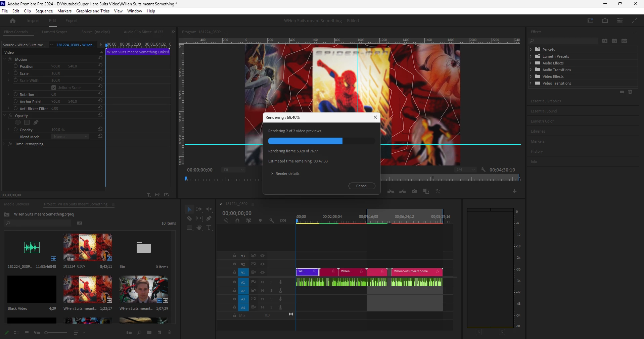Open Program monitor button editor plus
Image resolution: width=644 pixels, height=339 pixels.
click(x=514, y=191)
